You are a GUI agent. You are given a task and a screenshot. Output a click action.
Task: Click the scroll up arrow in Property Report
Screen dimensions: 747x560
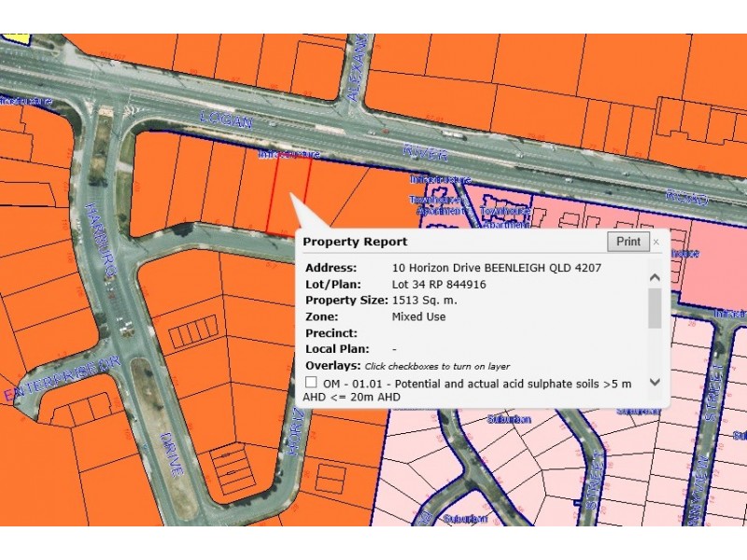pyautogui.click(x=655, y=277)
